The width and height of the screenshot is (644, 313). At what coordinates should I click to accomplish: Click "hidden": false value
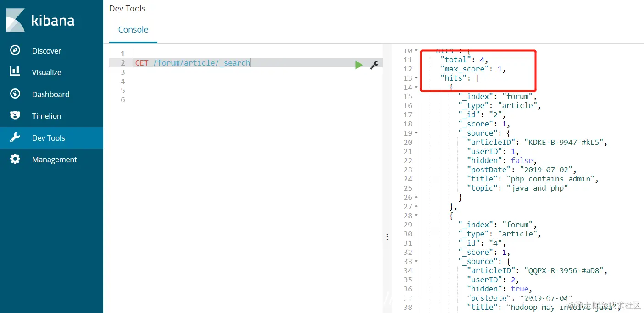[x=522, y=160]
